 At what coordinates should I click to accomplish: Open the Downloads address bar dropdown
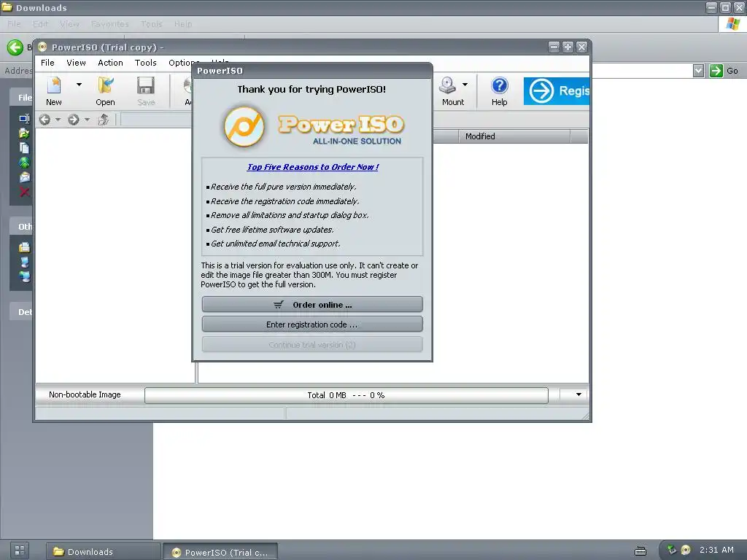[698, 71]
